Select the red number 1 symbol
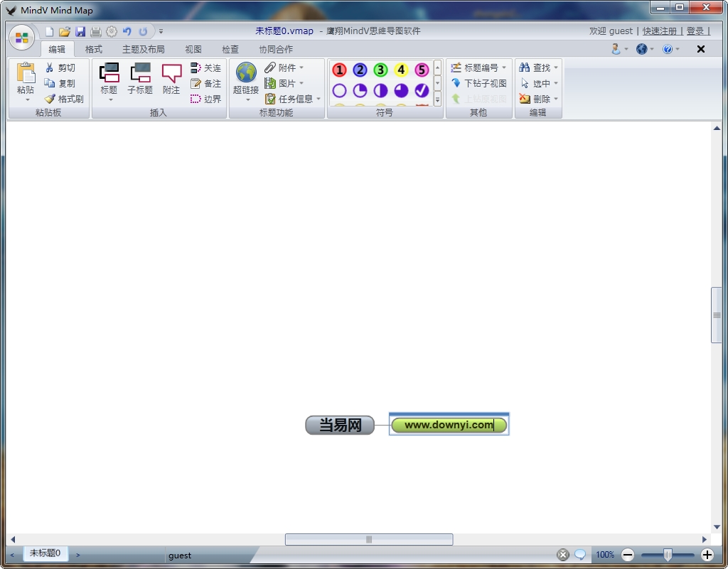The width and height of the screenshot is (728, 569). click(339, 70)
